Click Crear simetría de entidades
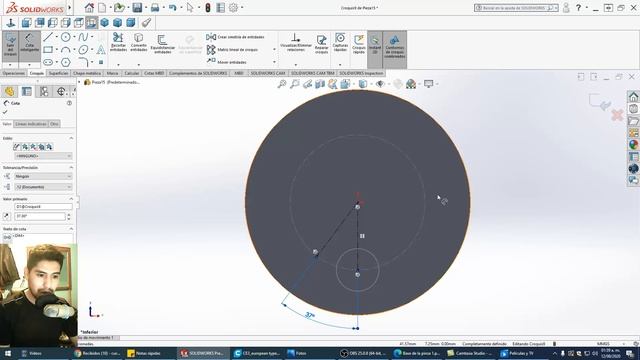Image resolution: width=640 pixels, height=360 pixels. click(x=236, y=37)
